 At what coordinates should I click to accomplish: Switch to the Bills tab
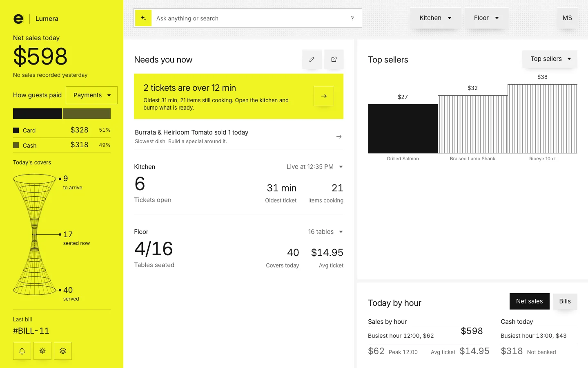coord(565,301)
